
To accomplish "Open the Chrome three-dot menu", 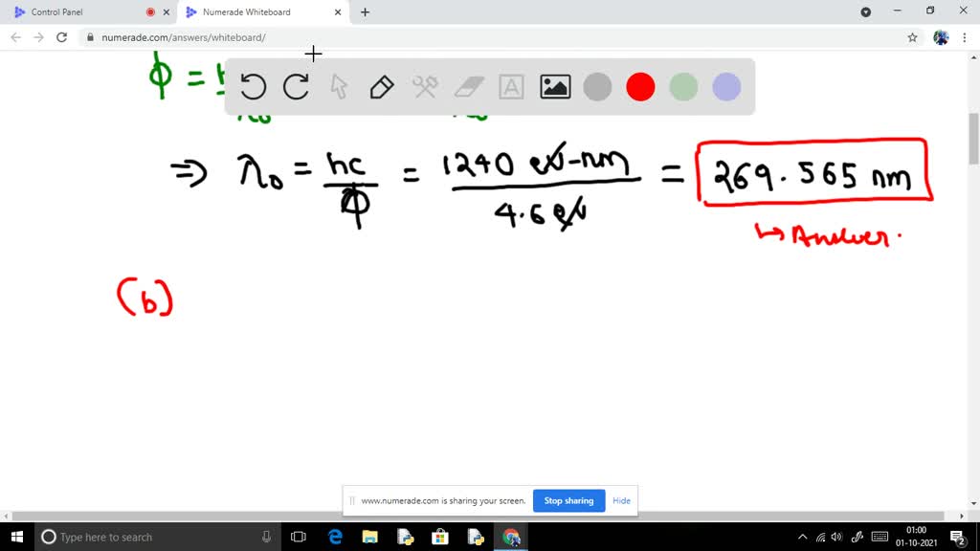I will [966, 37].
